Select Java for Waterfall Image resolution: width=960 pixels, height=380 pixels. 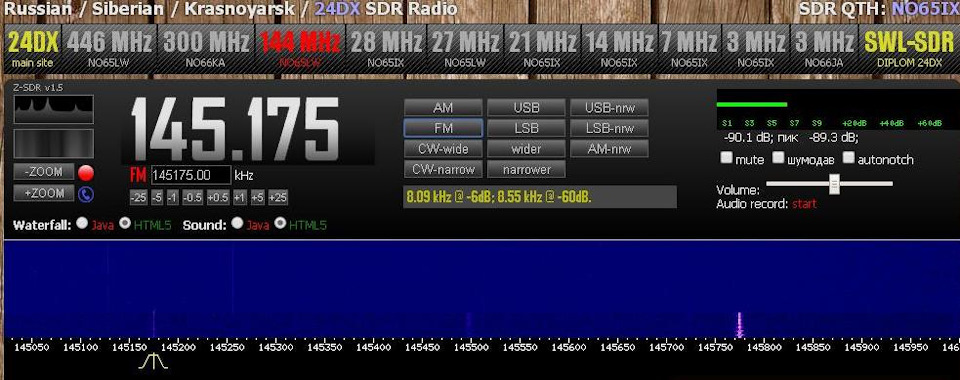(x=82, y=223)
